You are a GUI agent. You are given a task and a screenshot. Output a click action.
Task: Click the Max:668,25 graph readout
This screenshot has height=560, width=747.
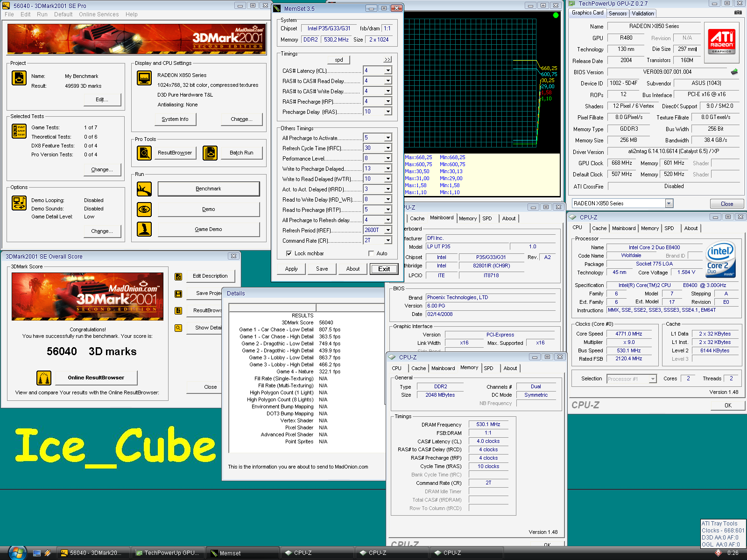(x=418, y=158)
